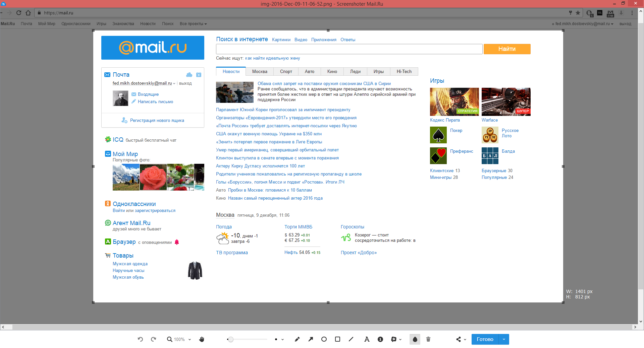Open the Warface game thumbnail
Screen dimensions: 644x348
tap(506, 102)
